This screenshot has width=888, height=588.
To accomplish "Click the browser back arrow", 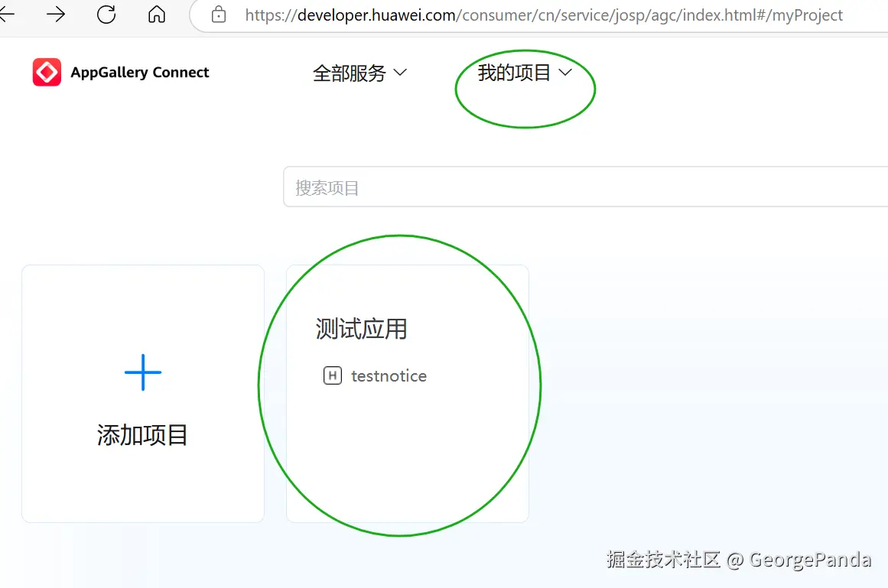I will pyautogui.click(x=8, y=15).
